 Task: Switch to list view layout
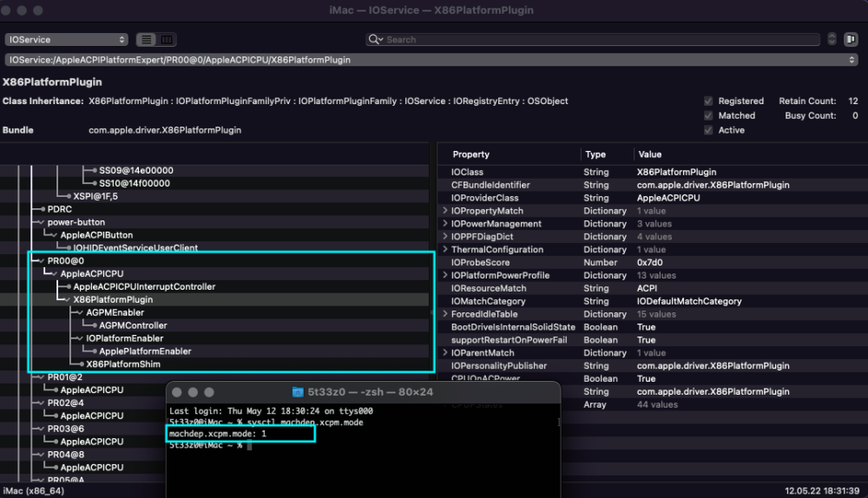tap(146, 39)
